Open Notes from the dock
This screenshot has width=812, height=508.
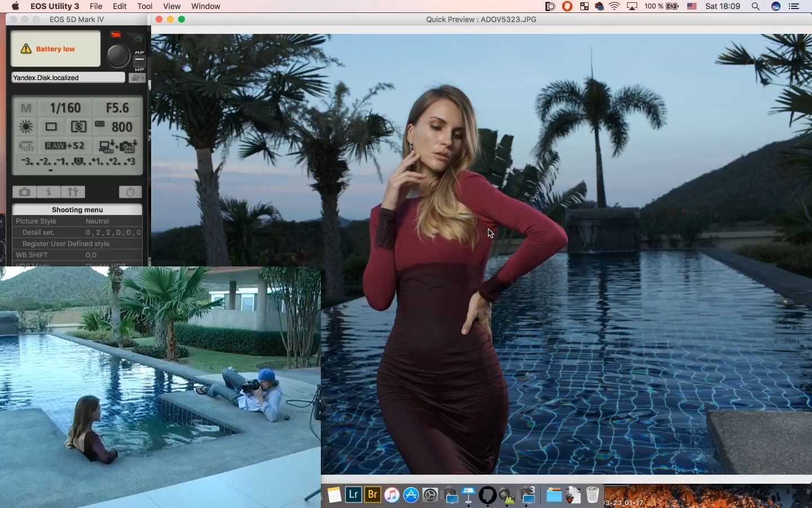tap(334, 495)
